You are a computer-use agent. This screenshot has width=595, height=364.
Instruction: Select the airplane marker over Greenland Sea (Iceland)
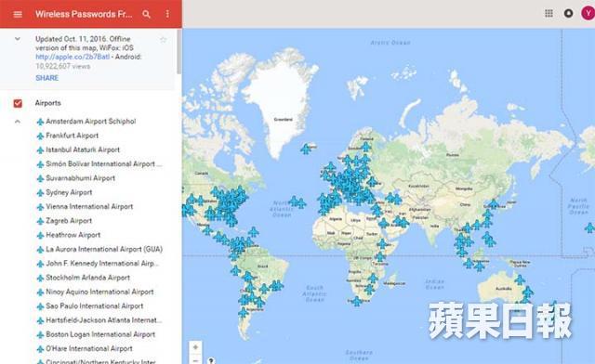[306, 149]
